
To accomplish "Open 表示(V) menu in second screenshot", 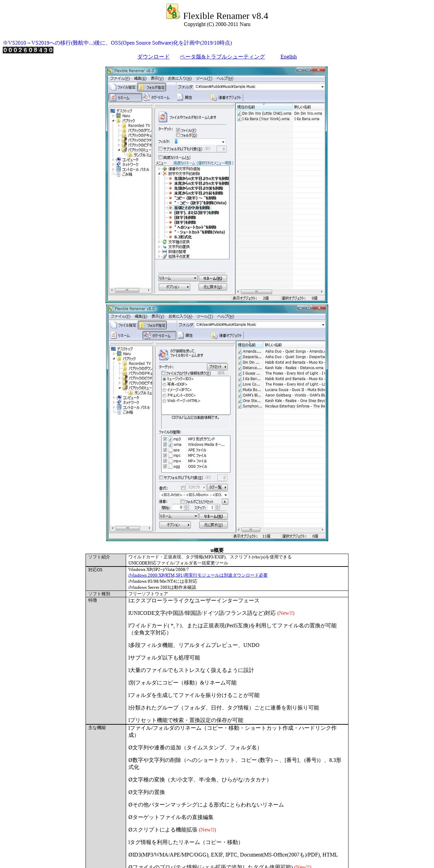I will point(158,316).
